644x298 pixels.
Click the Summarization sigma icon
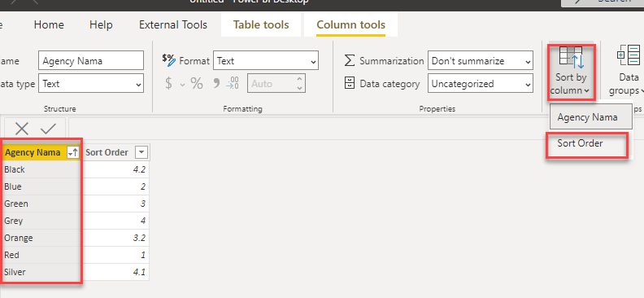[349, 61]
